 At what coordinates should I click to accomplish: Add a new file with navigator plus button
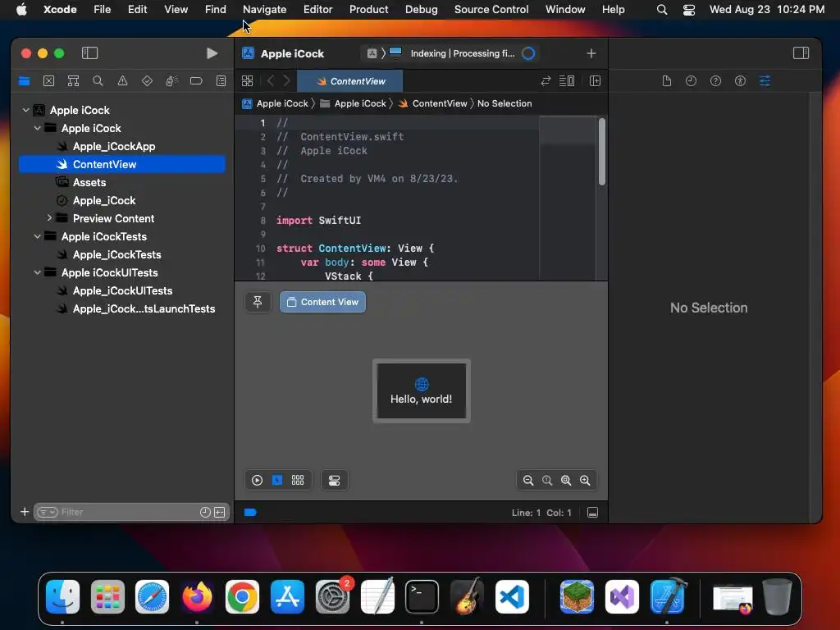tap(24, 512)
